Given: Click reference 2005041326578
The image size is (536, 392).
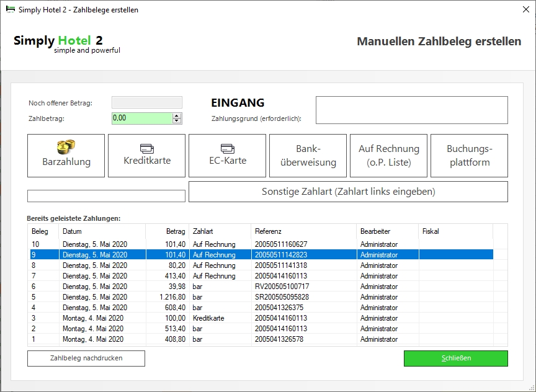Looking at the screenshot, I should pos(279,340).
